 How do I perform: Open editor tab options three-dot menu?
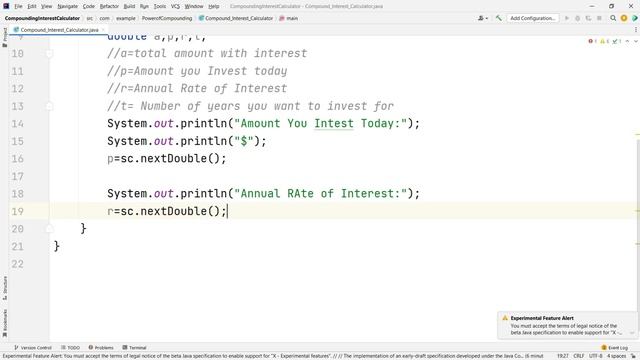tap(636, 29)
